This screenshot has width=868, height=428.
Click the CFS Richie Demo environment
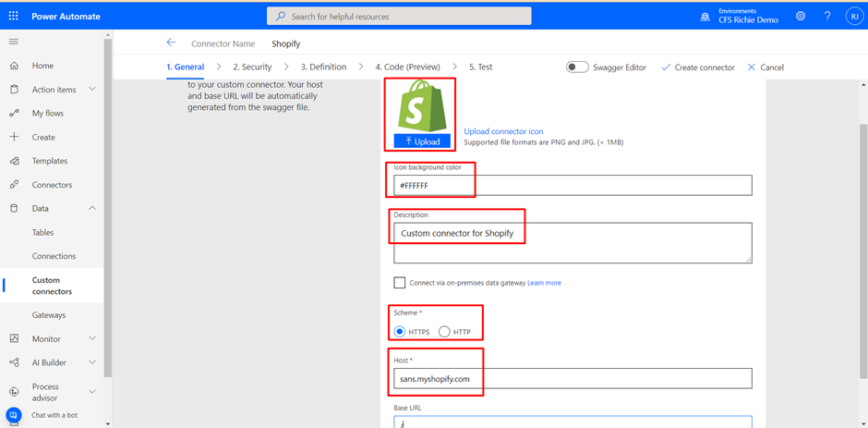click(749, 20)
